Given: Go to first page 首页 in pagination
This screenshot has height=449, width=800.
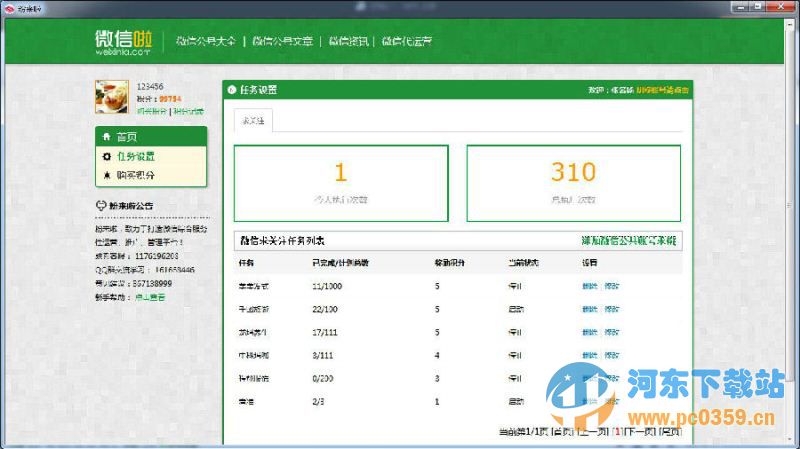Looking at the screenshot, I should click(x=563, y=432).
